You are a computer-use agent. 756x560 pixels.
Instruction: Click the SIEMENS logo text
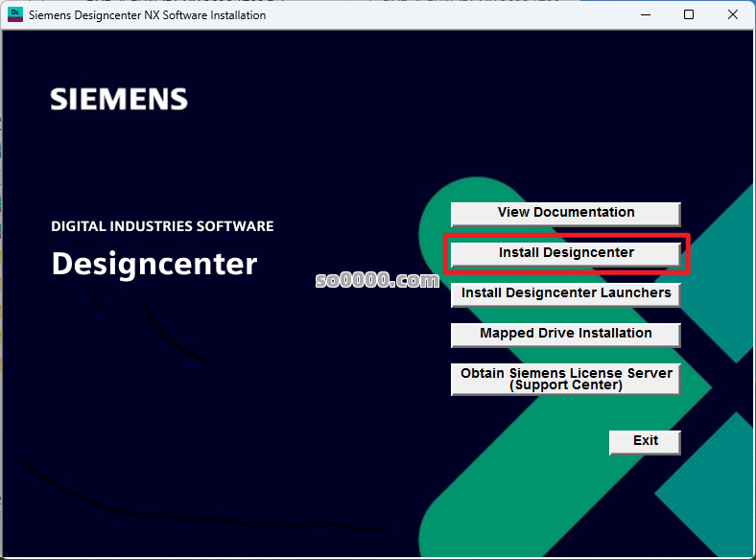click(x=119, y=100)
